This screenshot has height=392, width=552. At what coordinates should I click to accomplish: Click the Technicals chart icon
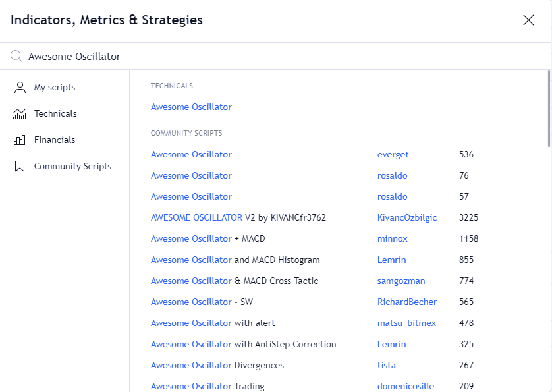[20, 114]
